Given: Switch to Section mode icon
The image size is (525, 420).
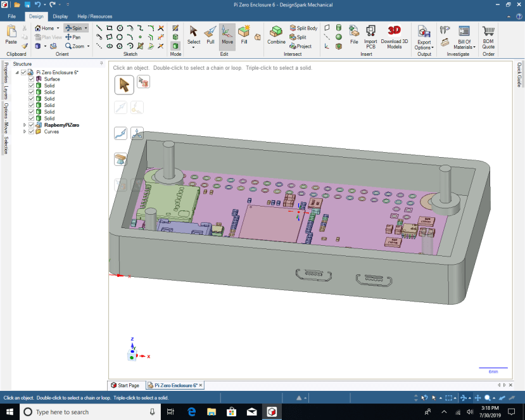Looking at the screenshot, I should [x=175, y=37].
